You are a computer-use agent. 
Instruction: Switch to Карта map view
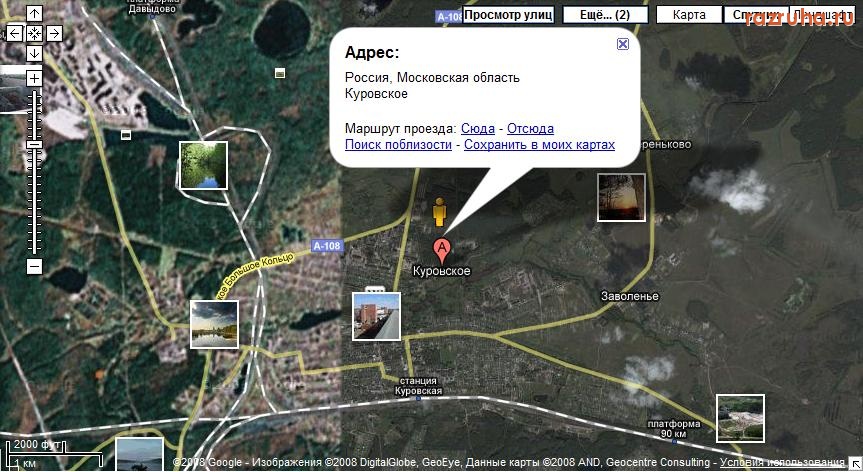tap(689, 15)
